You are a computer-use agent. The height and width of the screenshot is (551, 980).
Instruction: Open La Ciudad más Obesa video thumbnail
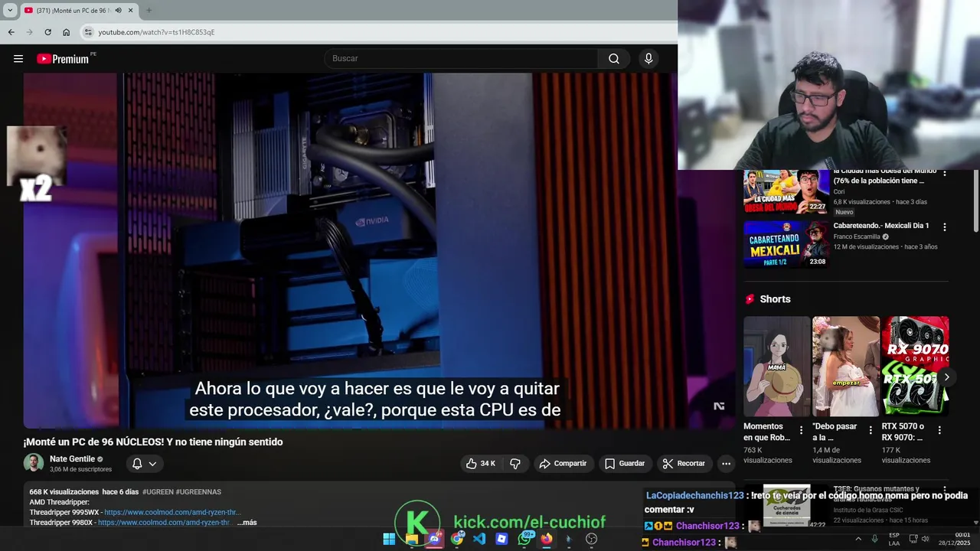pyautogui.click(x=786, y=191)
